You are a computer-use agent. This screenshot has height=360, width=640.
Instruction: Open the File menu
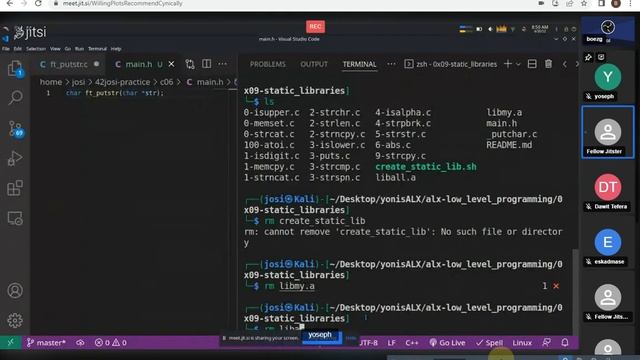point(6,49)
